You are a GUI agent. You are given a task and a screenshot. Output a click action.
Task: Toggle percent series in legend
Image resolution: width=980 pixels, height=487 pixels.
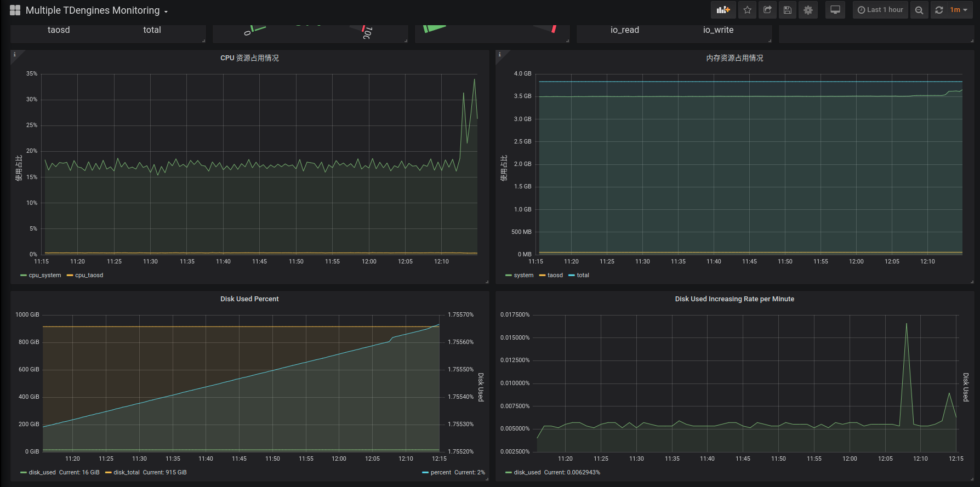pos(441,473)
